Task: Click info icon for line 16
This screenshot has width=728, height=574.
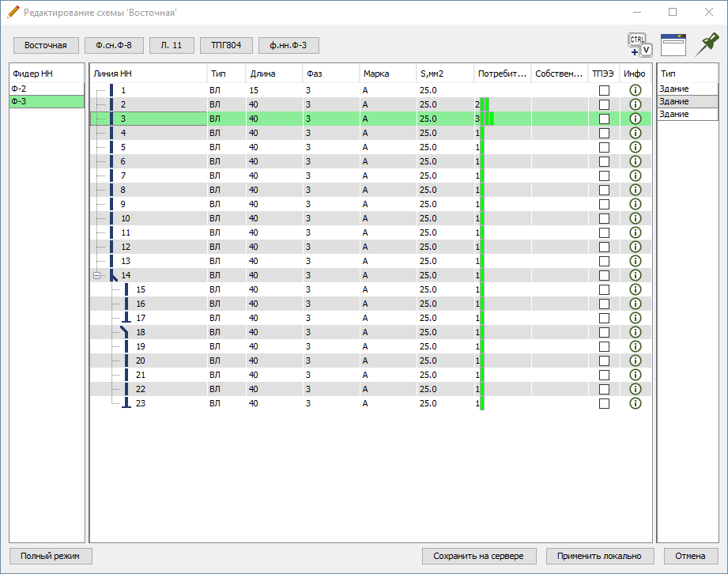Action: [636, 304]
